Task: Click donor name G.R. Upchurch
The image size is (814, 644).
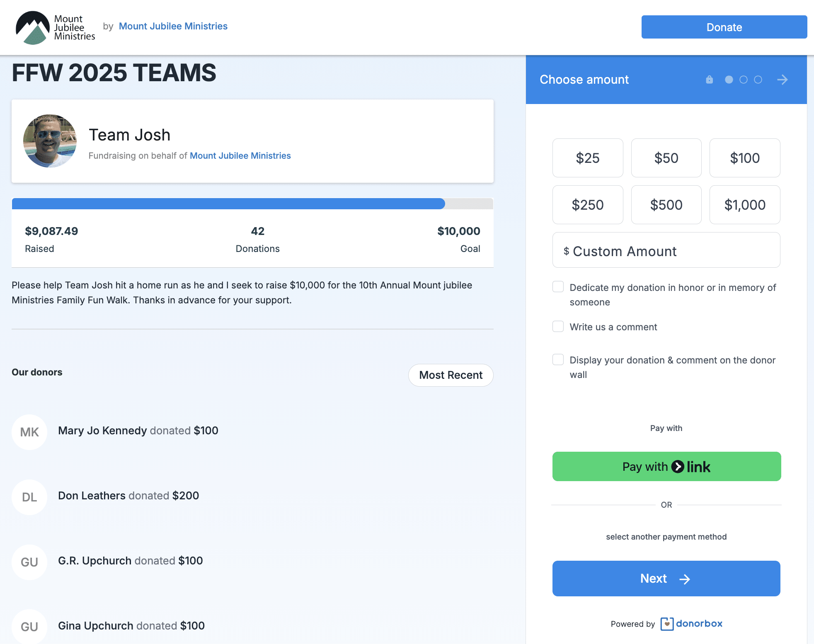Action: (x=95, y=561)
